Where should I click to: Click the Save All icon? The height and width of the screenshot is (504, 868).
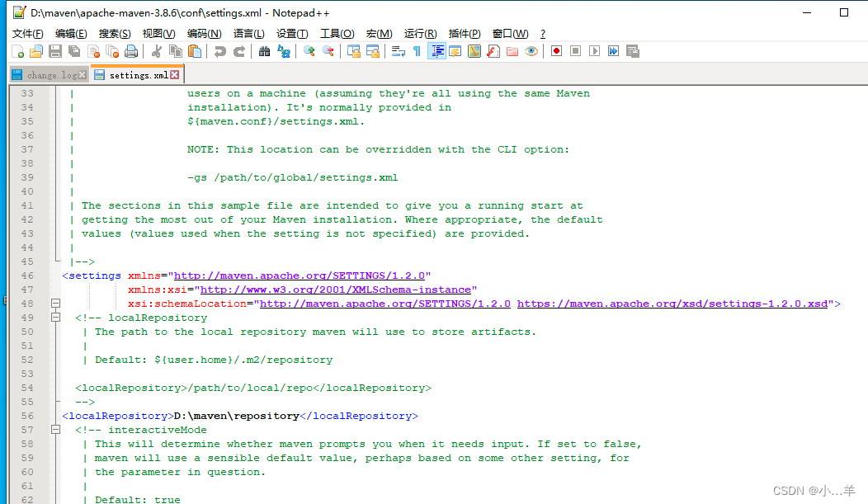pos(74,51)
